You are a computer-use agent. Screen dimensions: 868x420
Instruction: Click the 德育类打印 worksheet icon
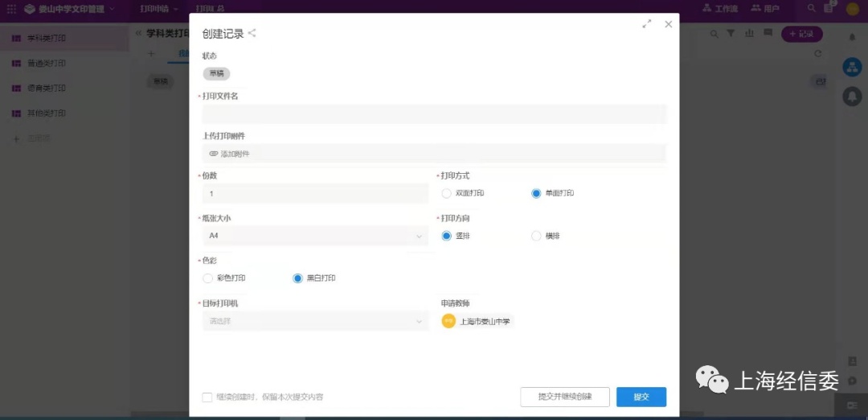[17, 88]
